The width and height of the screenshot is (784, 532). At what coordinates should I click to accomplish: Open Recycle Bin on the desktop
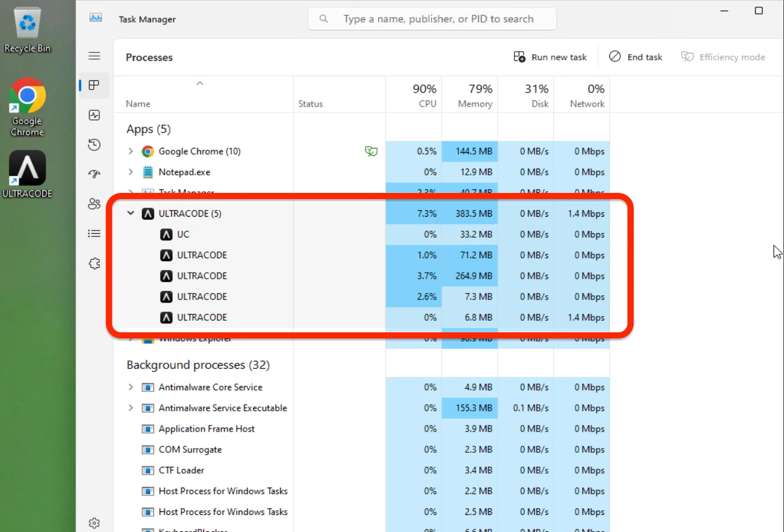click(27, 31)
